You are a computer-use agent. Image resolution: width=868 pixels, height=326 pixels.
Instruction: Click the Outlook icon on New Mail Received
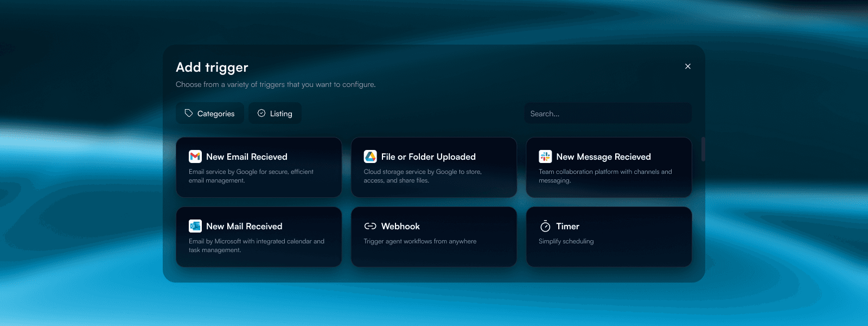click(x=195, y=226)
